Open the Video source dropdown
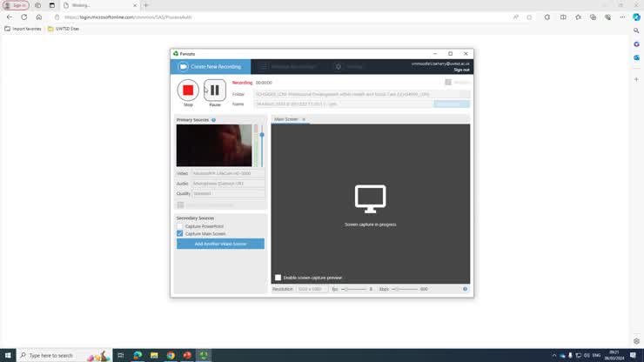The height and width of the screenshot is (362, 644). [x=228, y=173]
